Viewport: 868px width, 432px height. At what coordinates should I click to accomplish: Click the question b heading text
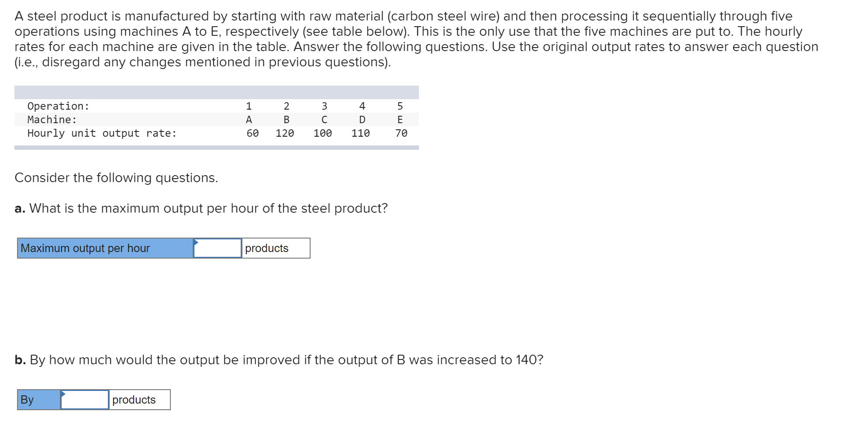coord(280,360)
